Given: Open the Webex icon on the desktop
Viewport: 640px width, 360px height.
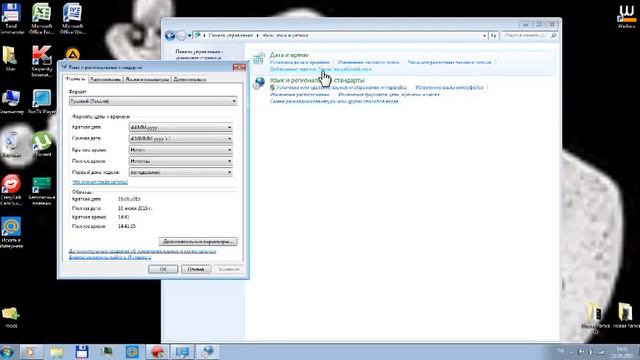Looking at the screenshot, I should [x=626, y=17].
